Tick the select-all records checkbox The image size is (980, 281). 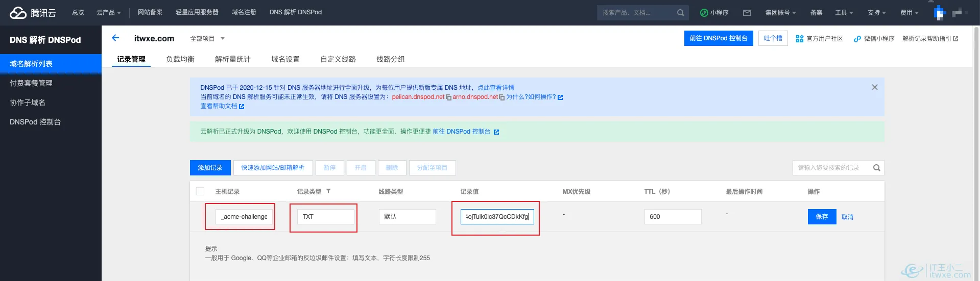coord(200,191)
